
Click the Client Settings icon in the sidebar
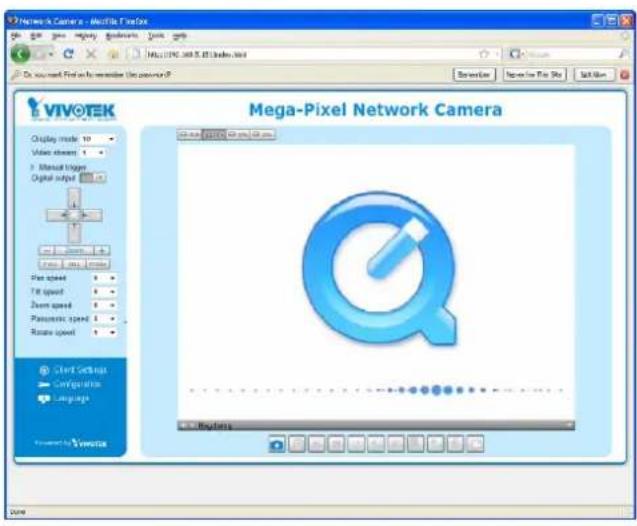pyautogui.click(x=44, y=370)
